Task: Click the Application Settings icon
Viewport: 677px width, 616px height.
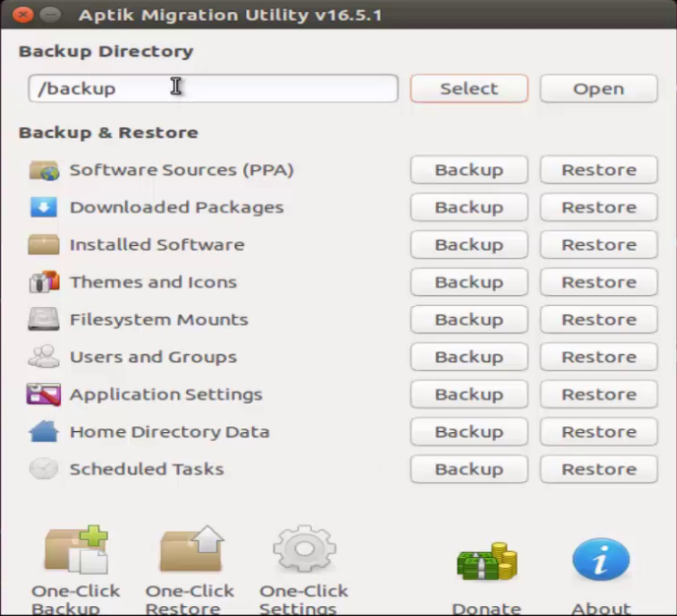Action: 43,395
